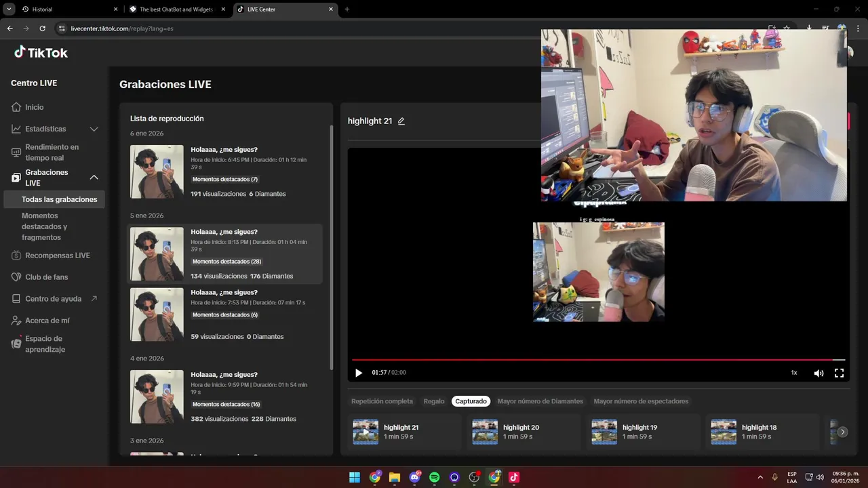Open highlight 19 clip
This screenshot has height=488, width=868.
(643, 432)
